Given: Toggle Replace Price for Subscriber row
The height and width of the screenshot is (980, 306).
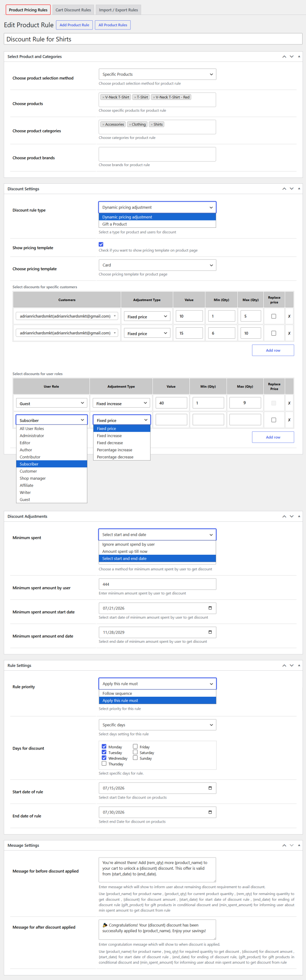Looking at the screenshot, I should coord(273,420).
